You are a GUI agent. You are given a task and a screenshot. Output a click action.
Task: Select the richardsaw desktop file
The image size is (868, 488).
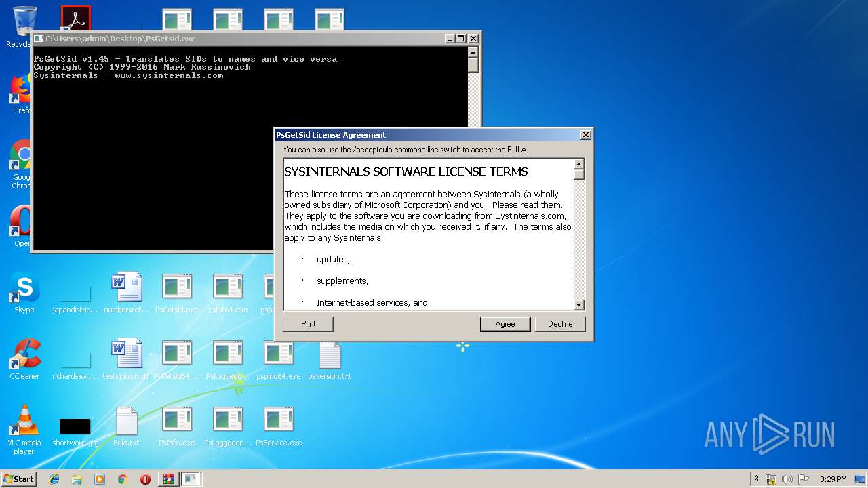click(75, 365)
